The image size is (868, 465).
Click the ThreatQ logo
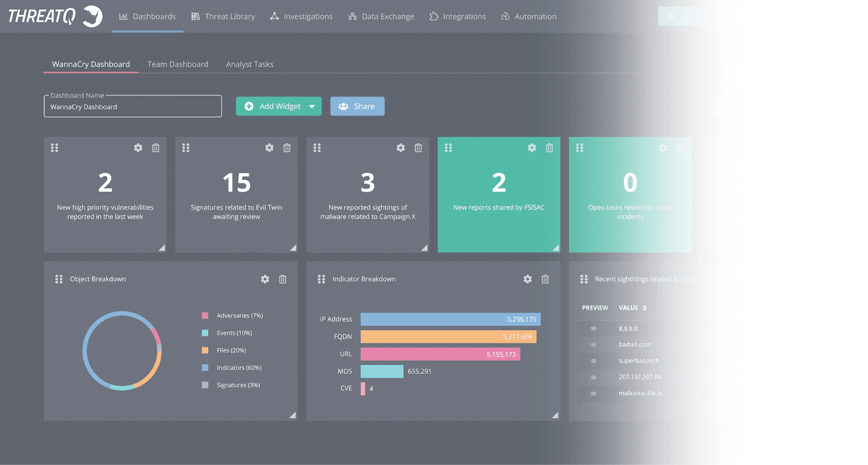(55, 16)
